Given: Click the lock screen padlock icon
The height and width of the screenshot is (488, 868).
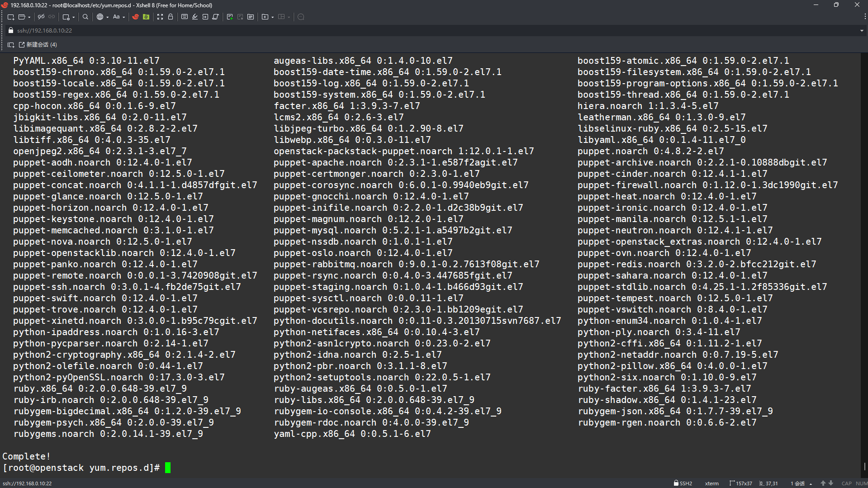Looking at the screenshot, I should (171, 17).
